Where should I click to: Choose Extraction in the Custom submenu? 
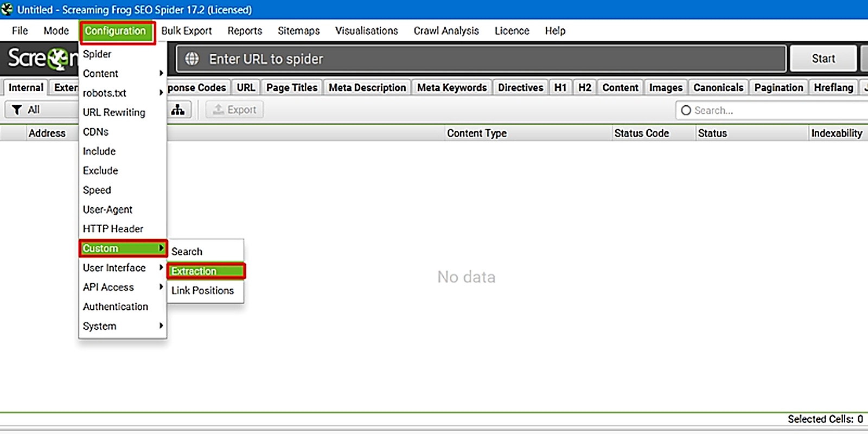click(206, 271)
